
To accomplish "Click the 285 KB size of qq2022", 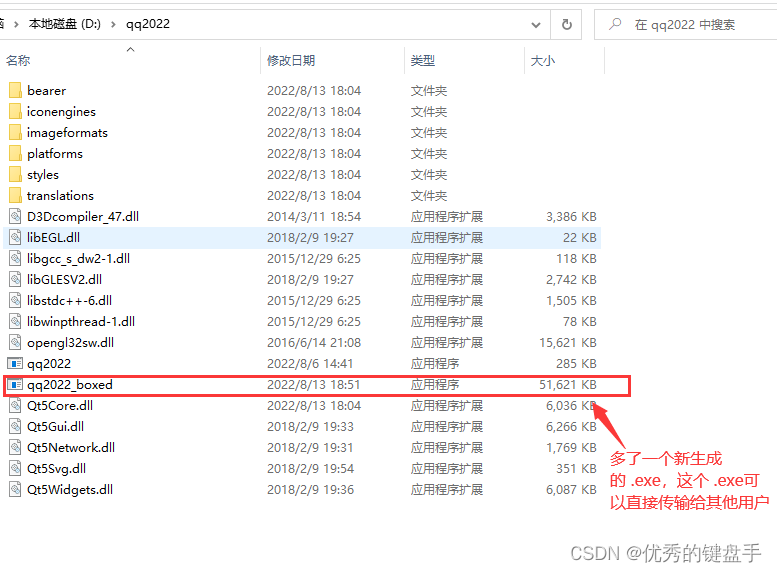I will 576,363.
